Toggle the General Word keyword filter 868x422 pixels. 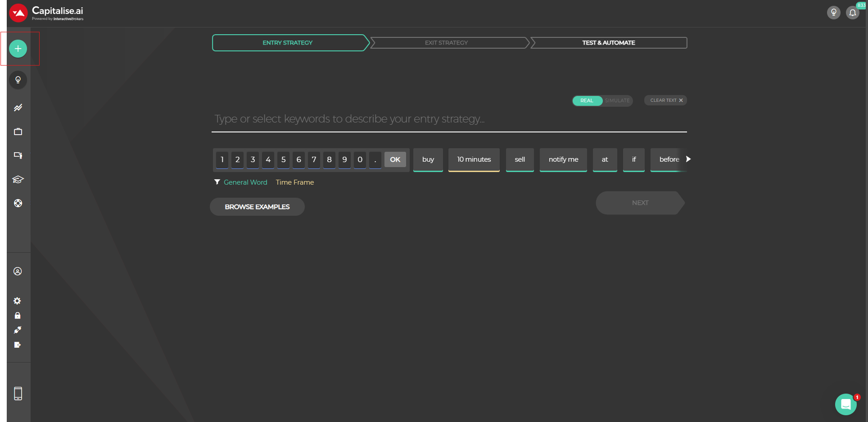click(245, 182)
